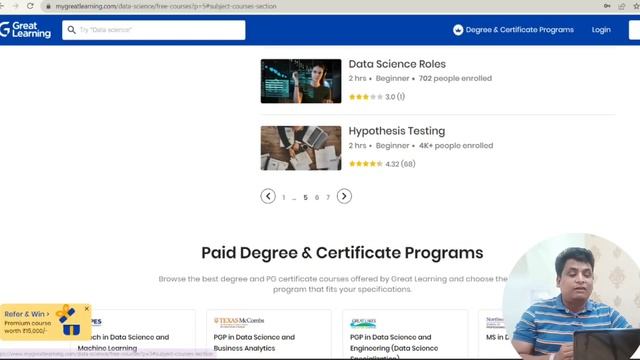Viewport: 640px width, 360px height.
Task: Open Degree & Certificate Programs menu
Action: click(519, 30)
